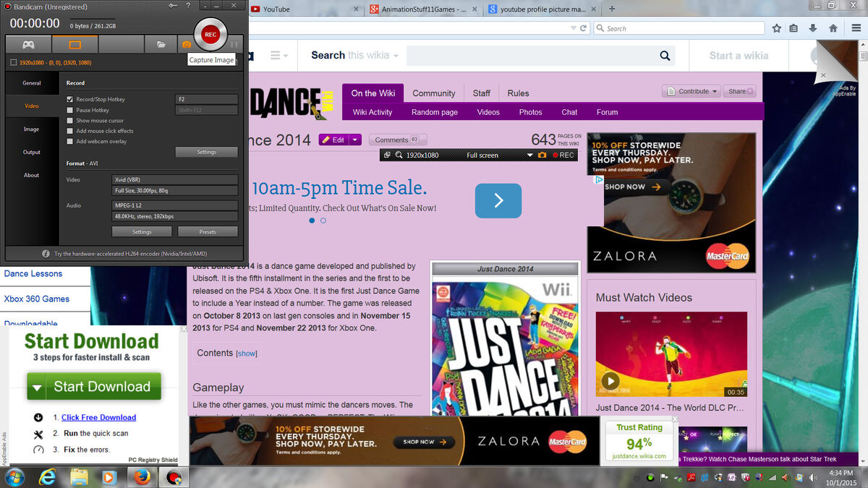
Task: Open the Community wiki nav tab
Action: pos(434,93)
